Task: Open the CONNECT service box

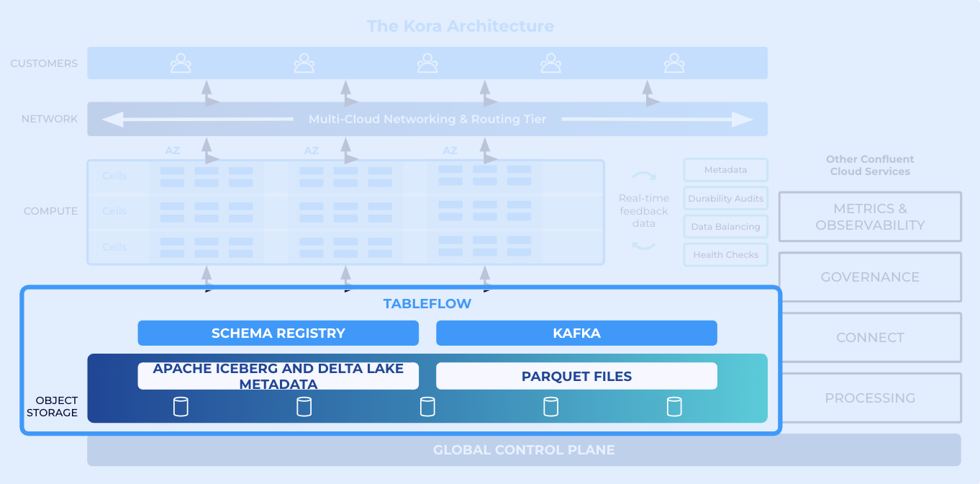Action: pyautogui.click(x=870, y=338)
